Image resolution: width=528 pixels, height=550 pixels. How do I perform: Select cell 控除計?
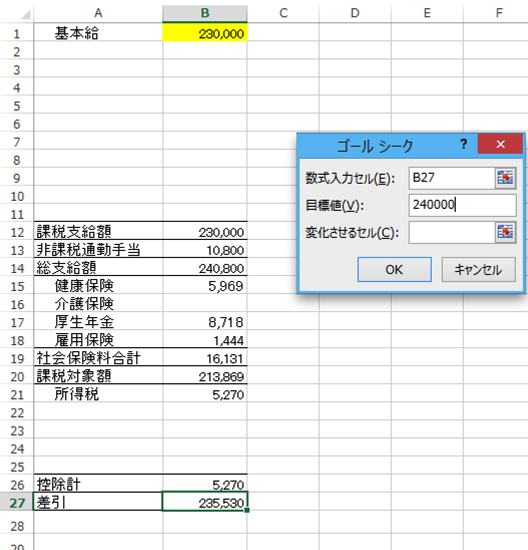tap(98, 484)
